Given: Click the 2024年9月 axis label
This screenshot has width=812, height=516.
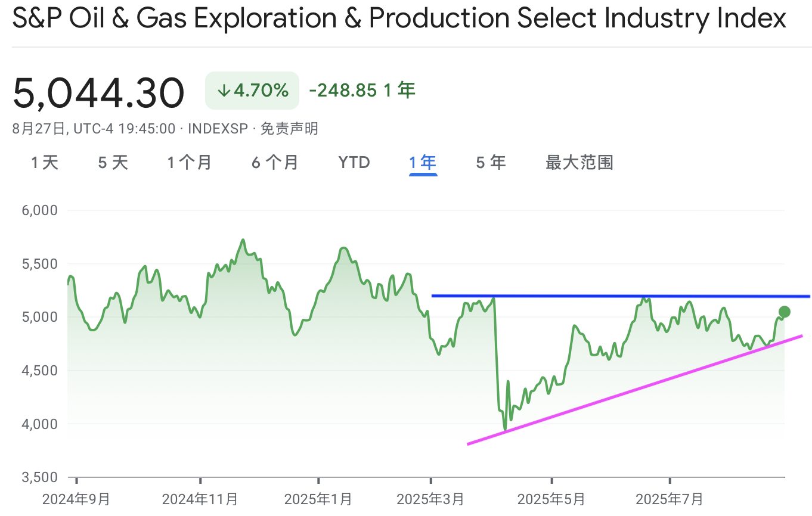Looking at the screenshot, I should (76, 498).
